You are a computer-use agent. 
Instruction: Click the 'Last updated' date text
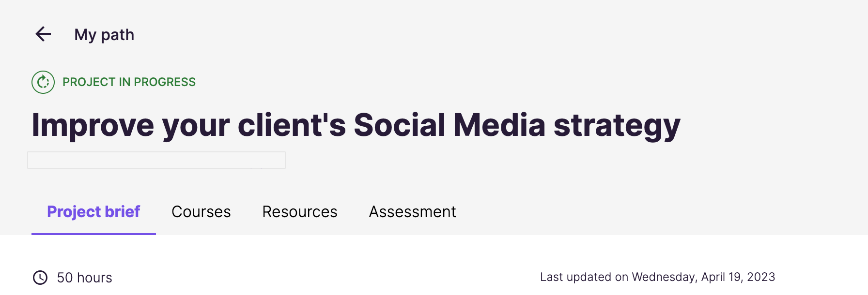(x=657, y=277)
